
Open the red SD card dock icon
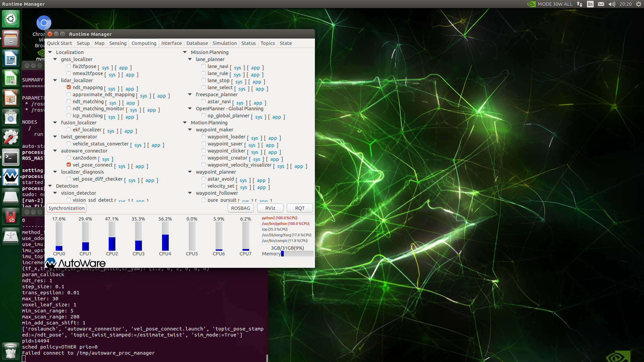click(11, 217)
